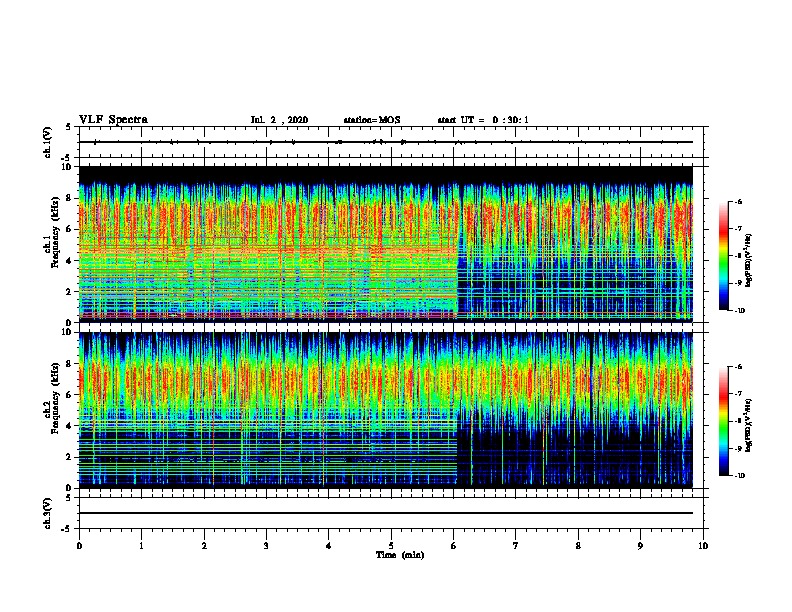Click time axis tick label "2"
792x612 pixels.
[x=204, y=546]
